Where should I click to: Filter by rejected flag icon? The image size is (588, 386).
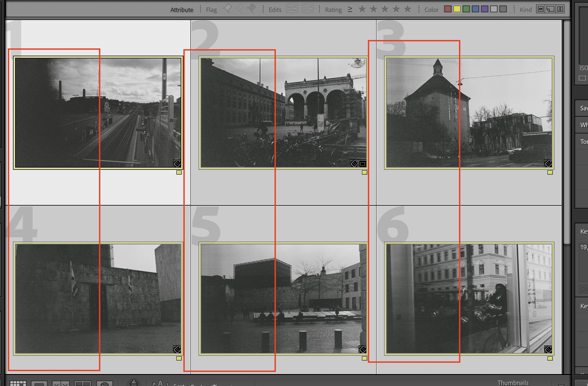[x=252, y=9]
